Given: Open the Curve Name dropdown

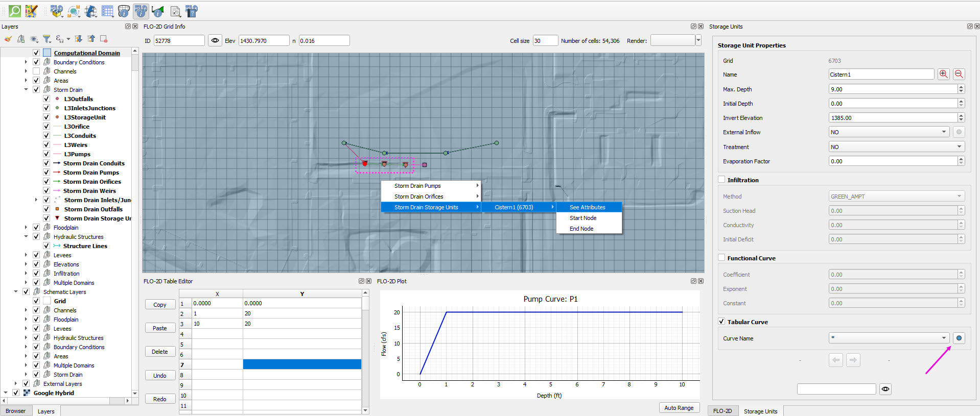Looking at the screenshot, I should (x=889, y=338).
